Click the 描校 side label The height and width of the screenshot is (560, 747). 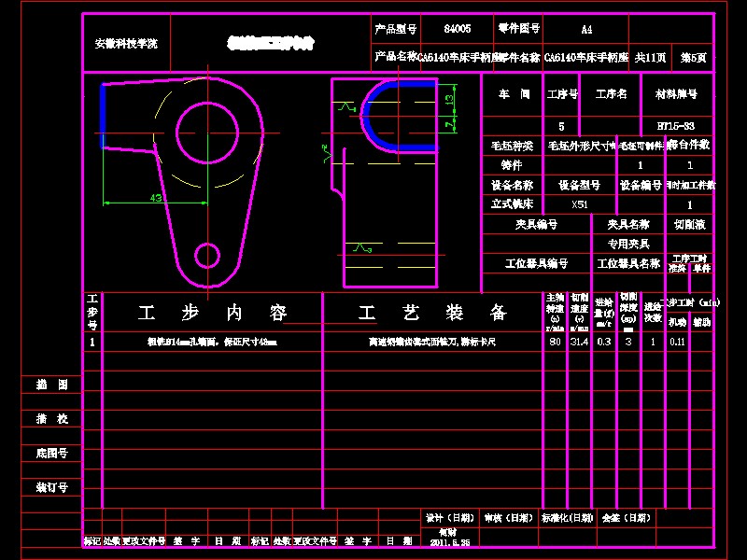coord(52,419)
